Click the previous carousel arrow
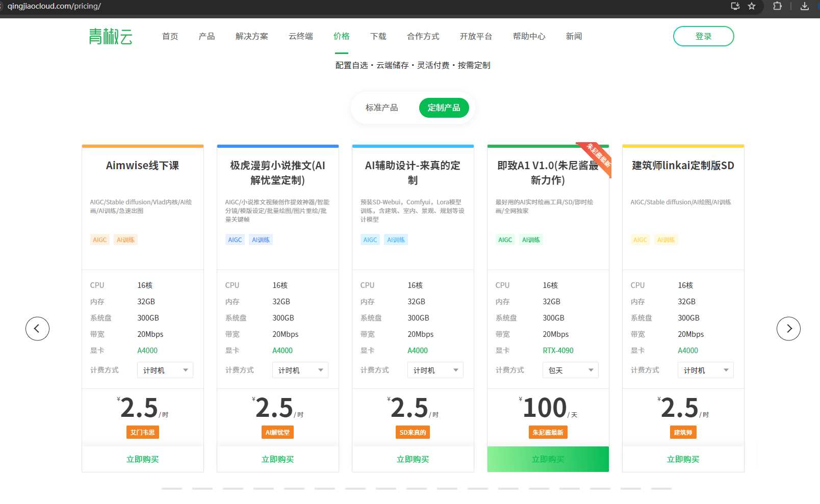This screenshot has height=504, width=820. (38, 329)
